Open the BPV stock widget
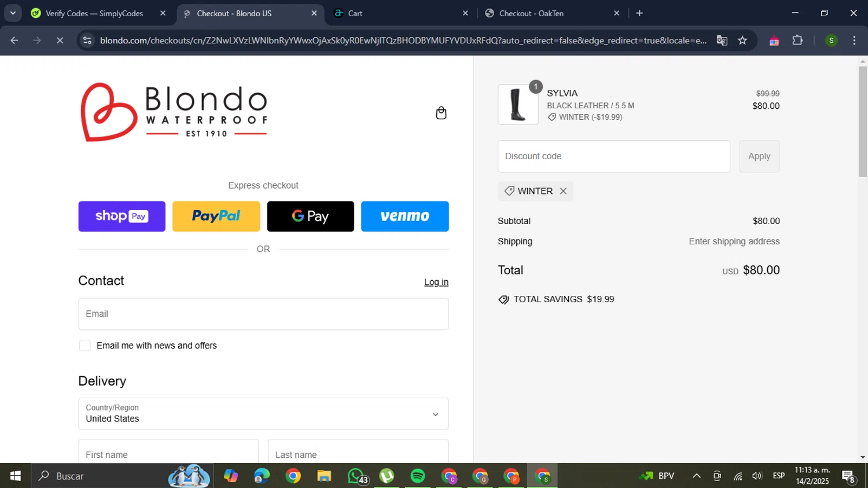Screen dimensions: 868x488 [x=657, y=476]
